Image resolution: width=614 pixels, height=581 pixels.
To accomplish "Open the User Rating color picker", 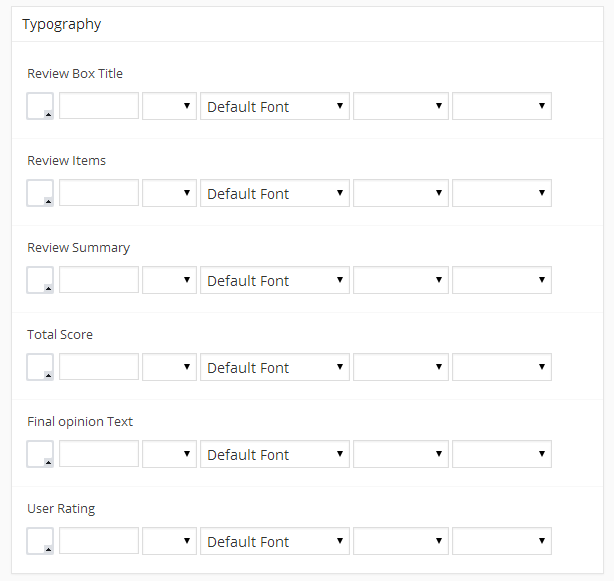I will click(x=40, y=541).
